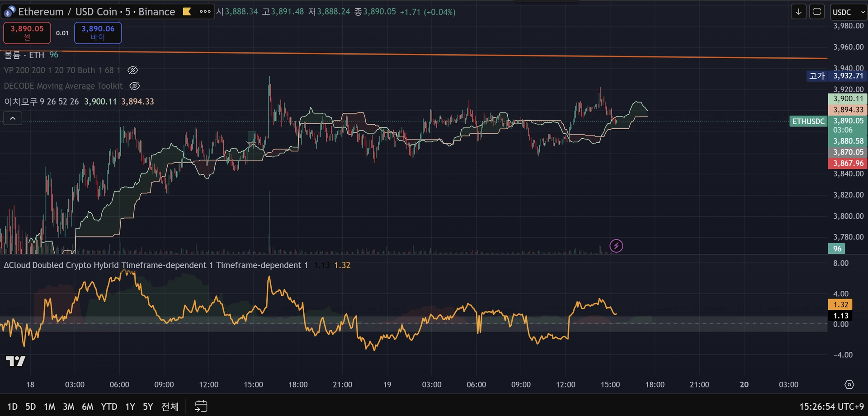Select the 1D time range
This screenshot has height=416, width=868.
pos(12,407)
